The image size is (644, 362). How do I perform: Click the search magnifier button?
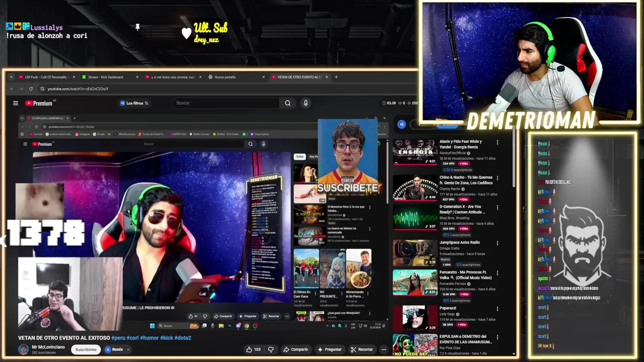tap(288, 103)
